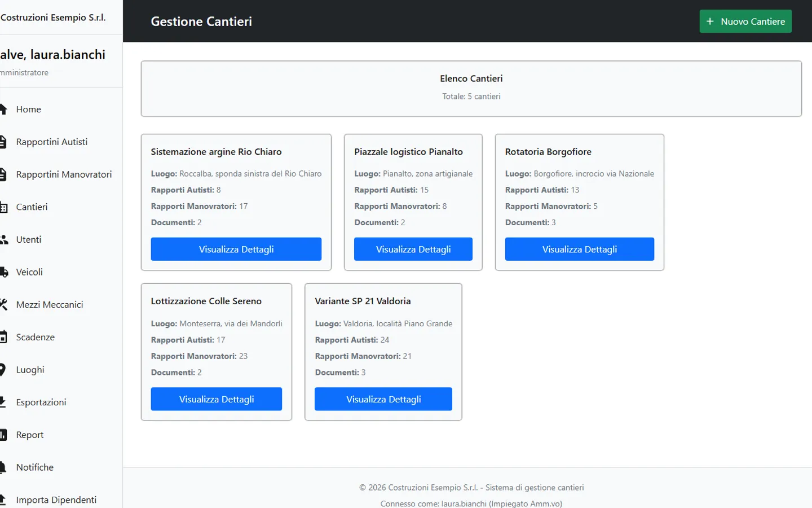Image resolution: width=812 pixels, height=508 pixels.
Task: Click the Cantieri building icon
Action: pyautogui.click(x=3, y=207)
